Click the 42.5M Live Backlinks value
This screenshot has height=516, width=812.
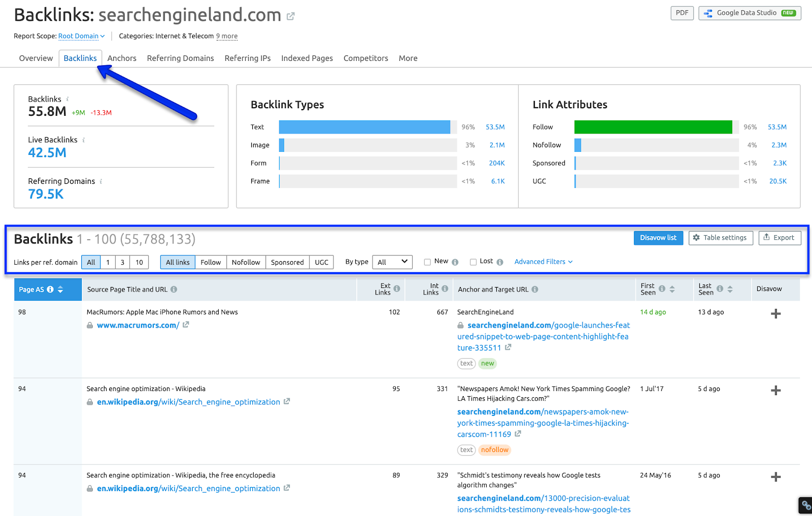pos(47,153)
